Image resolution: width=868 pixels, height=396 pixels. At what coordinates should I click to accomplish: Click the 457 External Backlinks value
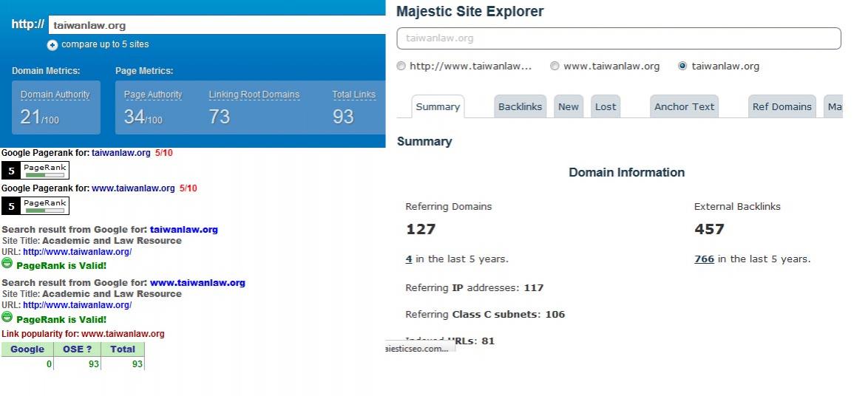click(710, 229)
